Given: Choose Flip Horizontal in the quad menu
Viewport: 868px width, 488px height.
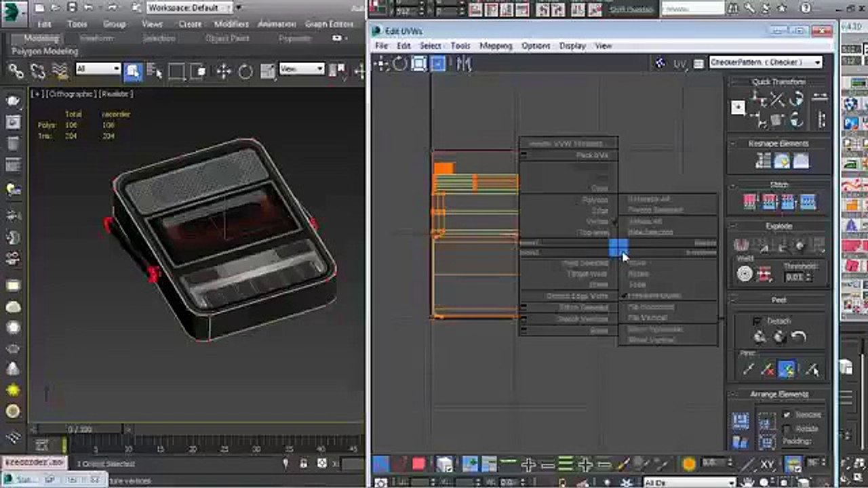Looking at the screenshot, I should pyautogui.click(x=651, y=307).
